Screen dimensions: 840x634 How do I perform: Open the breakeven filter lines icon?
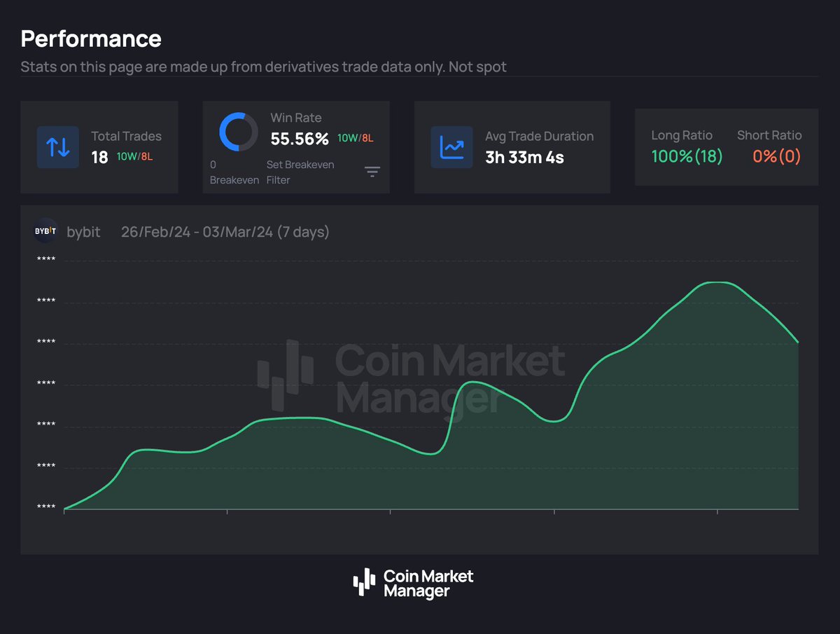(x=372, y=172)
